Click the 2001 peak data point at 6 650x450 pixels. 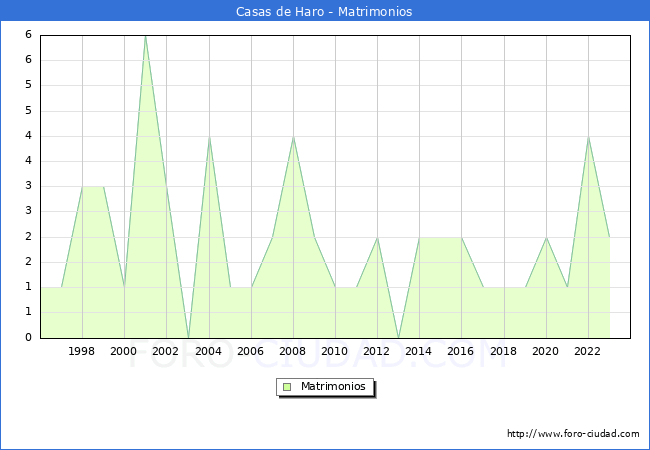[145, 36]
